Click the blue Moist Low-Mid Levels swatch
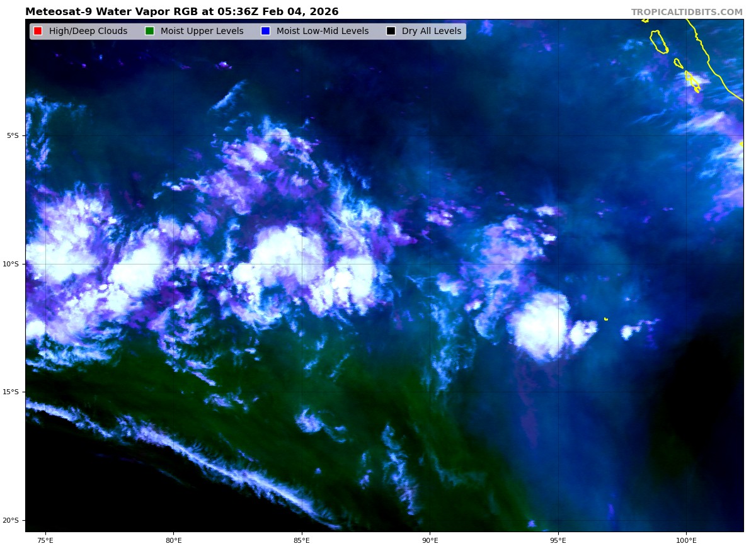This screenshot has height=546, width=756. click(x=265, y=31)
